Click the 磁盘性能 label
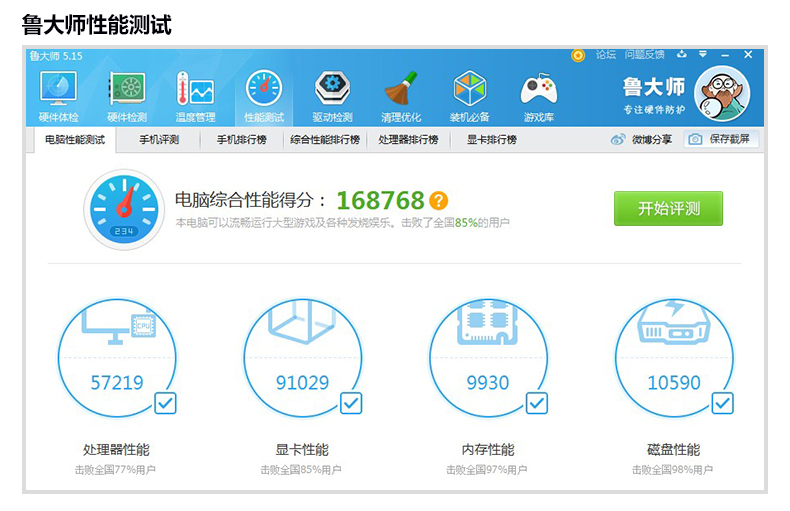This screenshot has width=790, height=511. pyautogui.click(x=674, y=450)
